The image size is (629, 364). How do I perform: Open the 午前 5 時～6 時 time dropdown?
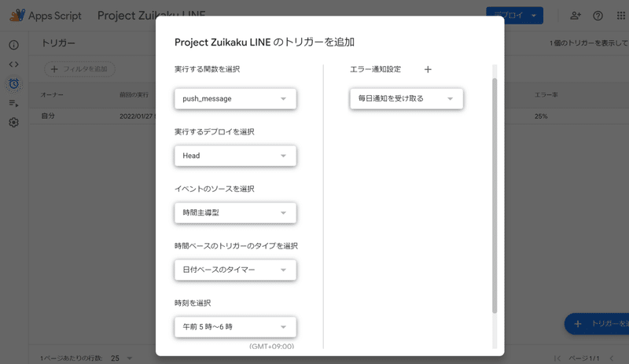[x=235, y=327]
